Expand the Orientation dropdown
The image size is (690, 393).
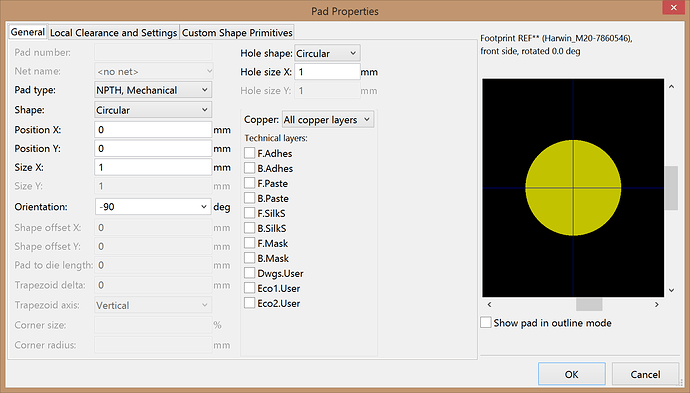point(153,207)
